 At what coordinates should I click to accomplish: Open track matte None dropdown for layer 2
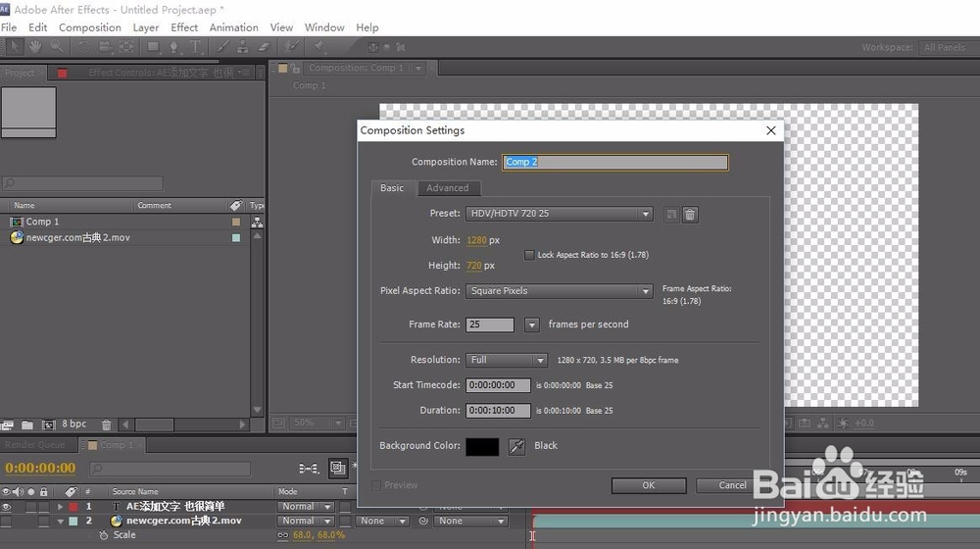[382, 521]
